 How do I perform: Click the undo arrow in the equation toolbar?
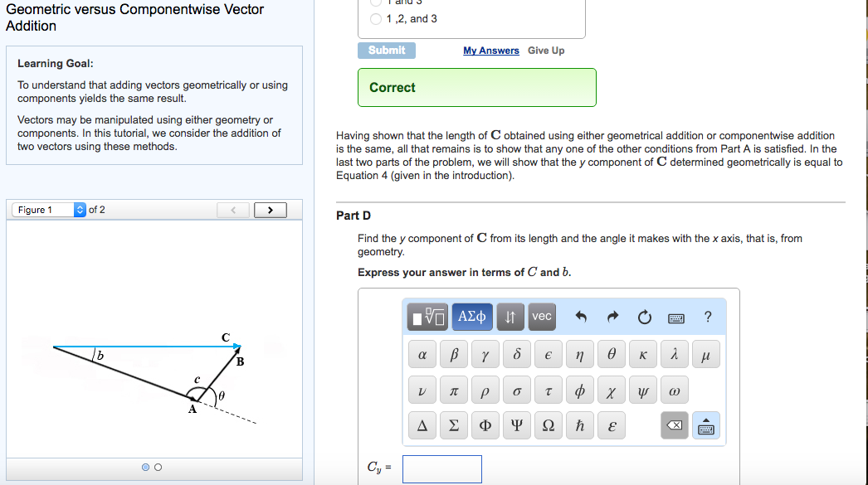pos(580,316)
